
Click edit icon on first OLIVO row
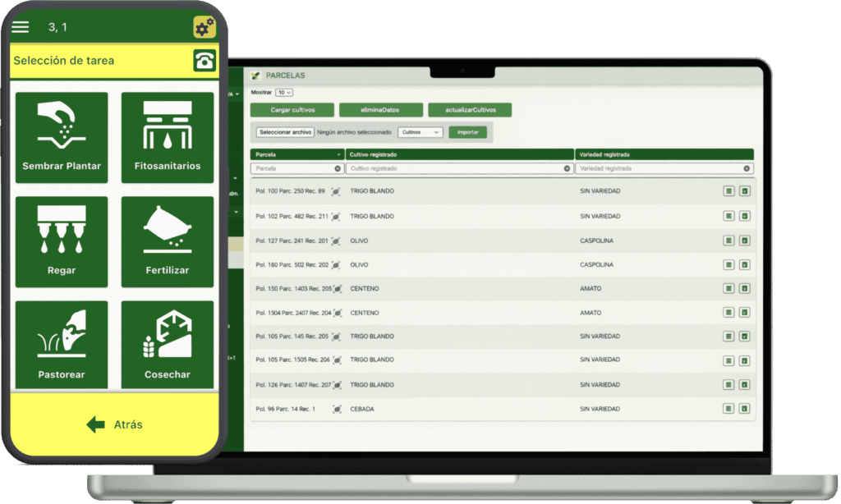point(745,241)
